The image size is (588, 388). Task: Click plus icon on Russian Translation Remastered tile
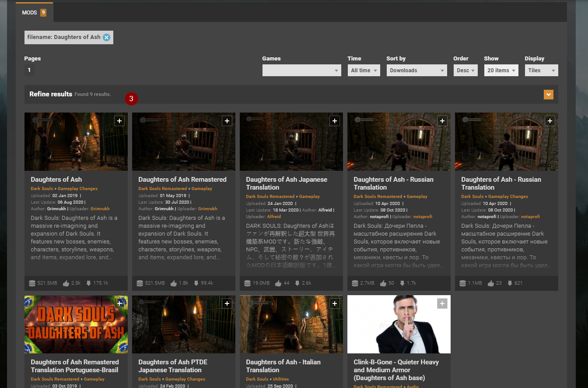click(x=442, y=121)
